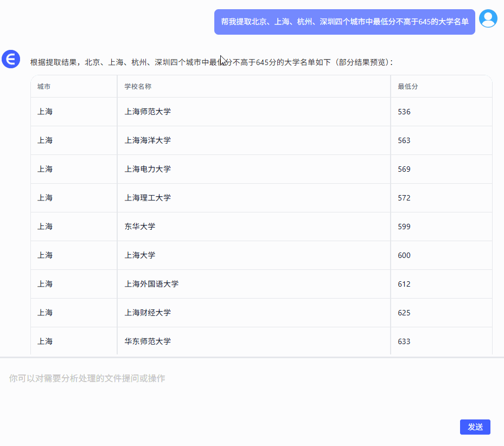Click the user avatar icon
The image size is (504, 446).
point(488,18)
